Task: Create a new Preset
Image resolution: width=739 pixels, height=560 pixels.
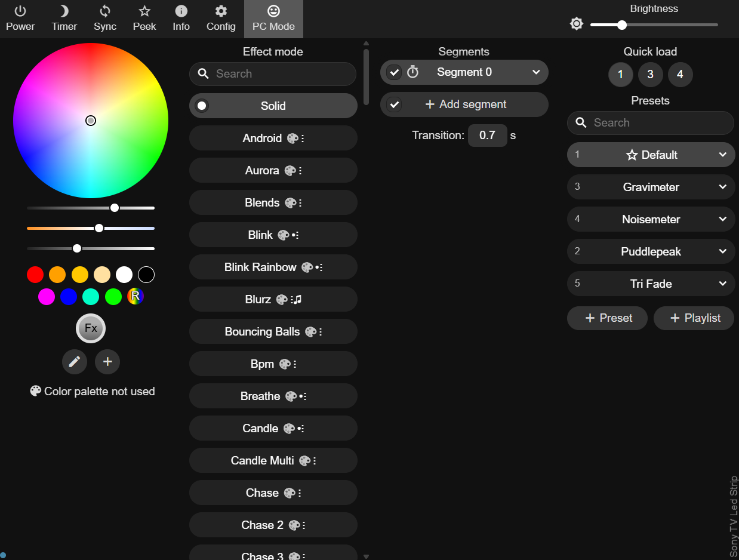Action: tap(607, 318)
